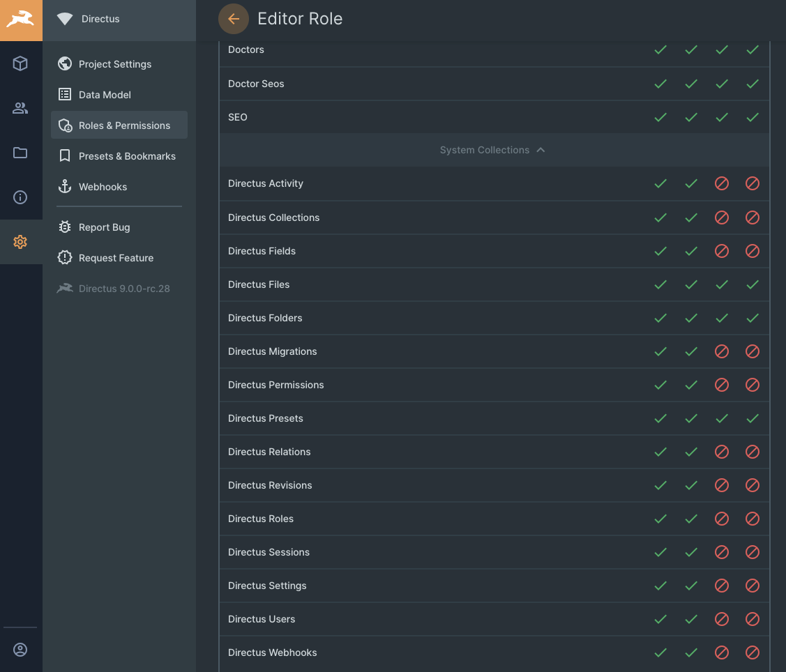Toggle blocked delete permission for Directus Permissions

pos(753,385)
